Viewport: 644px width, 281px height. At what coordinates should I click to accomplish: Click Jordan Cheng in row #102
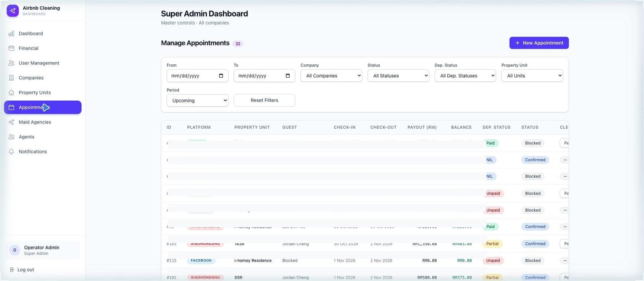pos(295,277)
